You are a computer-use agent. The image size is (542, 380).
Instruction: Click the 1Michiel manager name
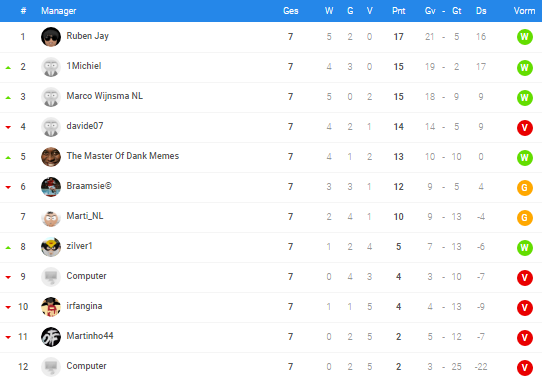[84, 66]
